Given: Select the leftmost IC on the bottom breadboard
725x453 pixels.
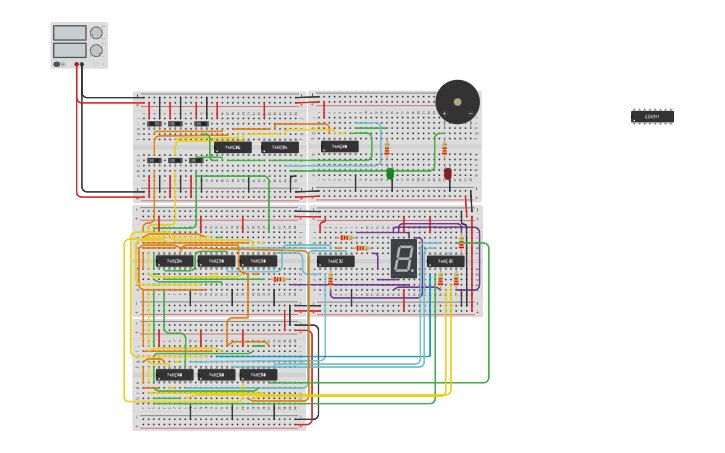Looking at the screenshot, I should click(x=174, y=375).
